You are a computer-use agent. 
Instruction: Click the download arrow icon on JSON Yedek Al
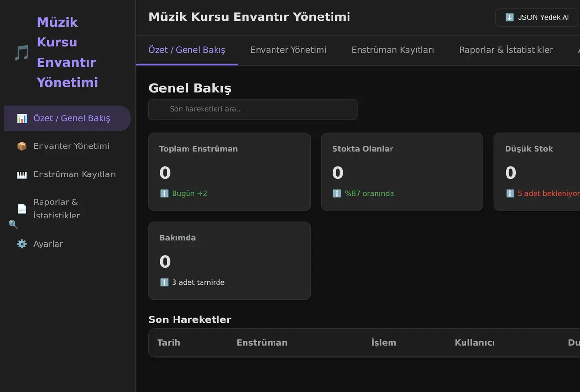[x=509, y=17]
